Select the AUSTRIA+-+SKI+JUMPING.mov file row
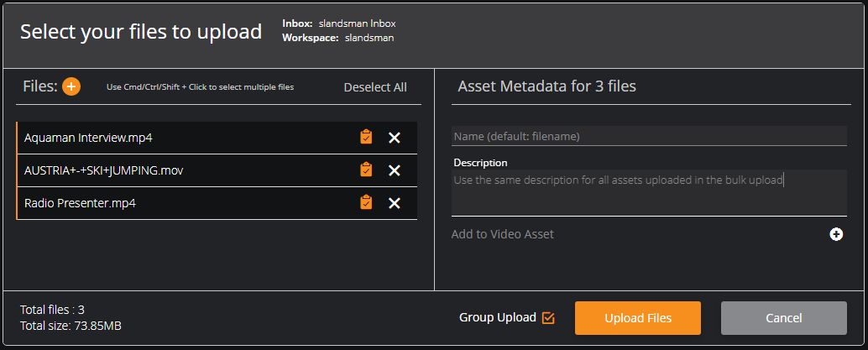Viewport: 868px width, 350px height. (x=217, y=170)
